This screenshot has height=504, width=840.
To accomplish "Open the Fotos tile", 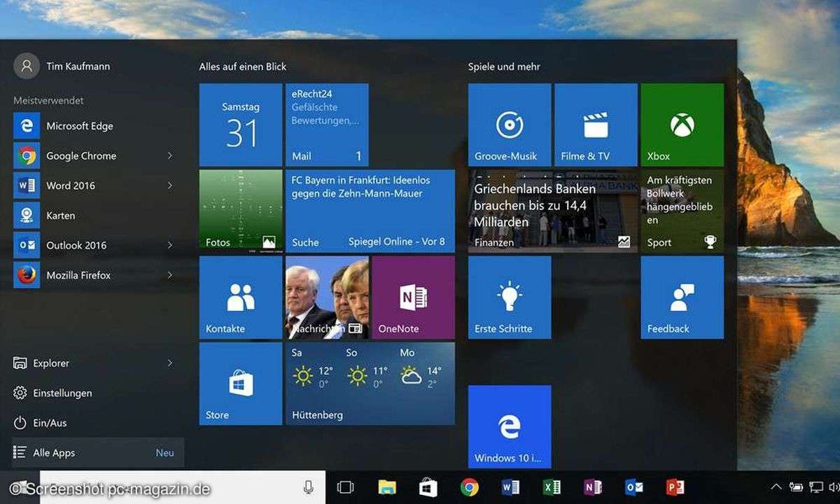I will click(241, 211).
